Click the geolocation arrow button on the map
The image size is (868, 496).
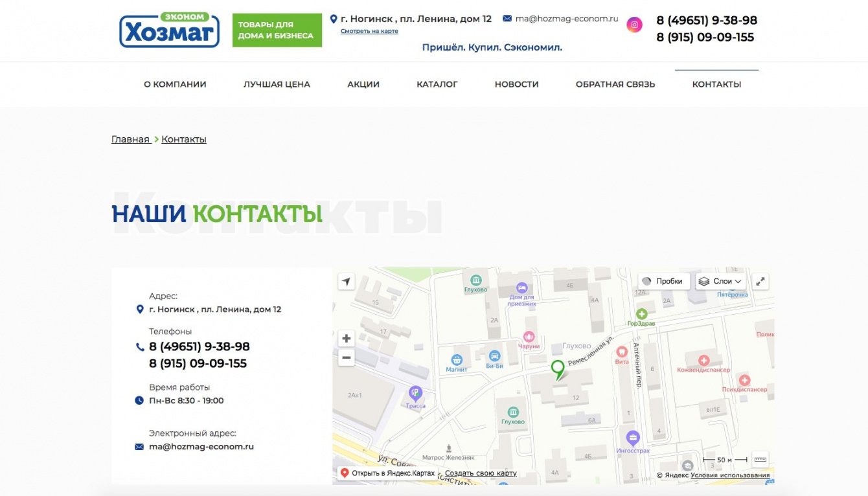347,282
